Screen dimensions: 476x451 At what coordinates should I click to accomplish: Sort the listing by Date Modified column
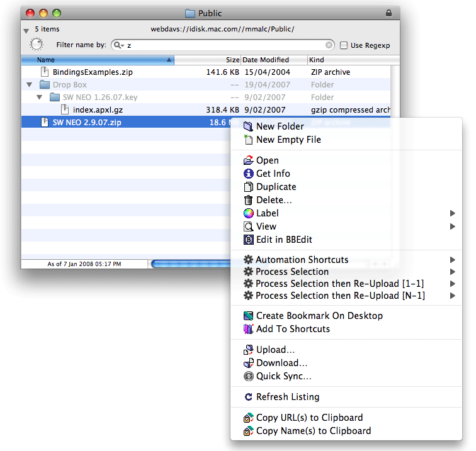(x=273, y=60)
